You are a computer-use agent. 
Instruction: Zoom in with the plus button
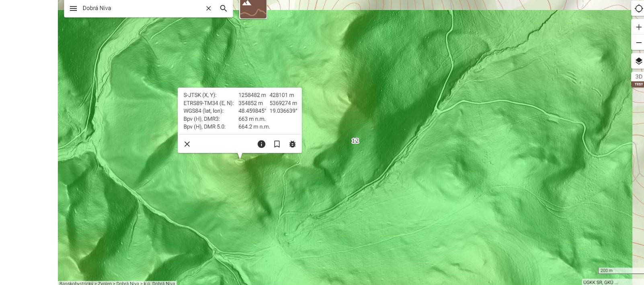638,27
